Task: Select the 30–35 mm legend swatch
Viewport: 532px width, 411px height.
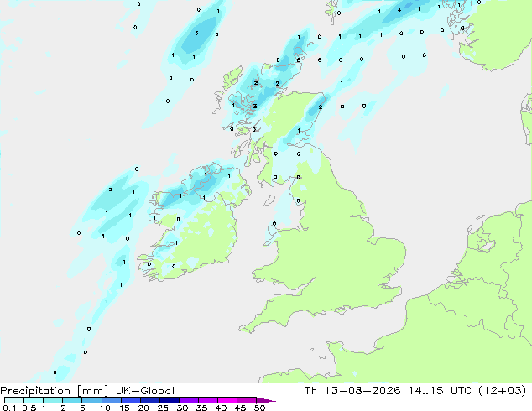Action: click(x=188, y=400)
